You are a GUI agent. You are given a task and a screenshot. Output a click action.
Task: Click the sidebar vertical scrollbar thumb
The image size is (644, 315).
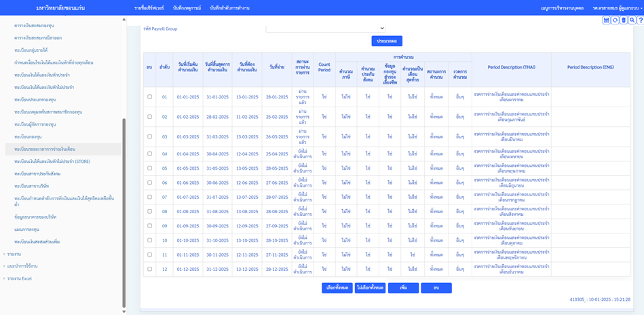tap(124, 210)
